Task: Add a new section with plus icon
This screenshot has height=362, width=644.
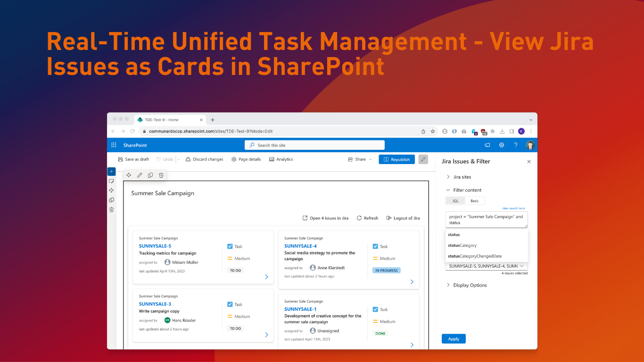Action: pyautogui.click(x=111, y=172)
